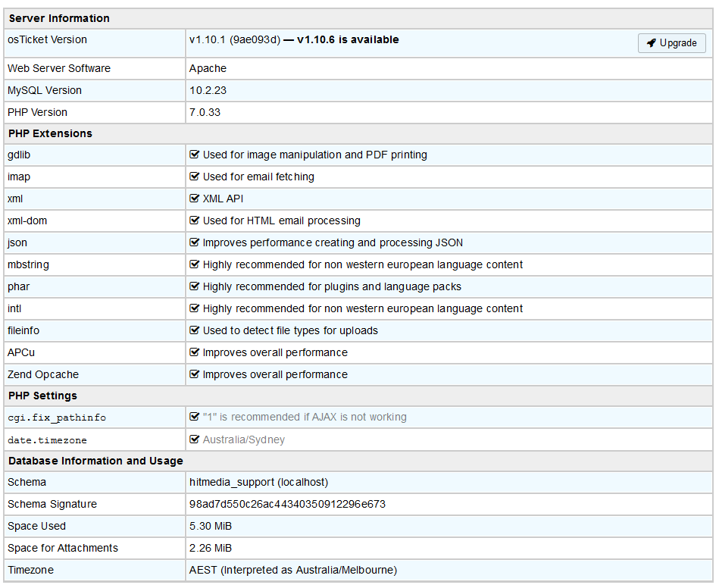Click the json extension check icon
This screenshot has height=588, width=719.
tap(195, 242)
